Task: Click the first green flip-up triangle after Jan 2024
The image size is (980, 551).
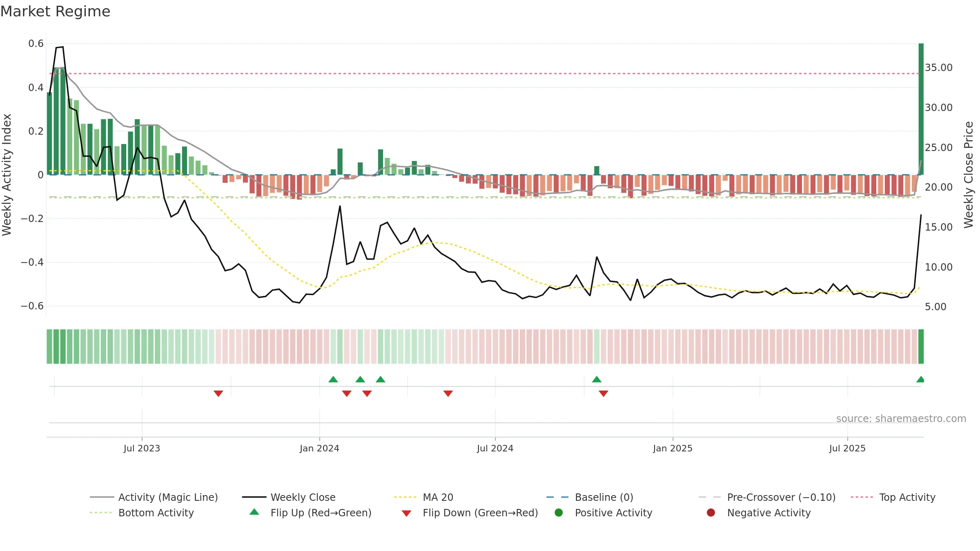Action: pos(333,379)
